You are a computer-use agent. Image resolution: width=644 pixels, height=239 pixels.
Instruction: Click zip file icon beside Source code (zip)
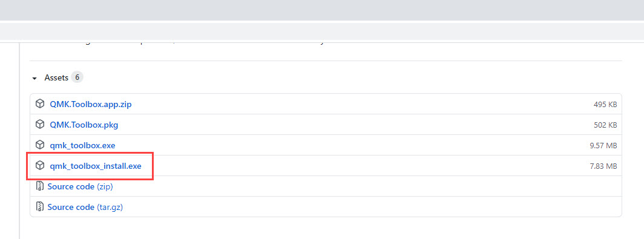pos(40,186)
